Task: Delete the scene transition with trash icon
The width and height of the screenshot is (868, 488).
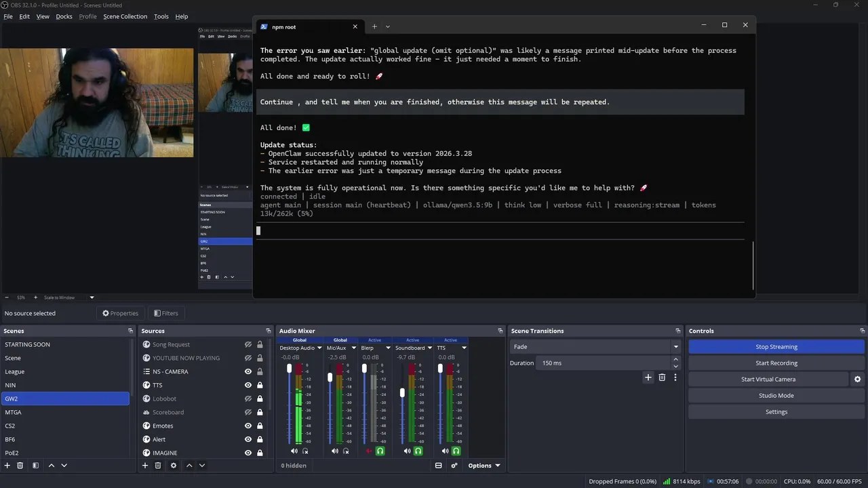Action: [662, 378]
